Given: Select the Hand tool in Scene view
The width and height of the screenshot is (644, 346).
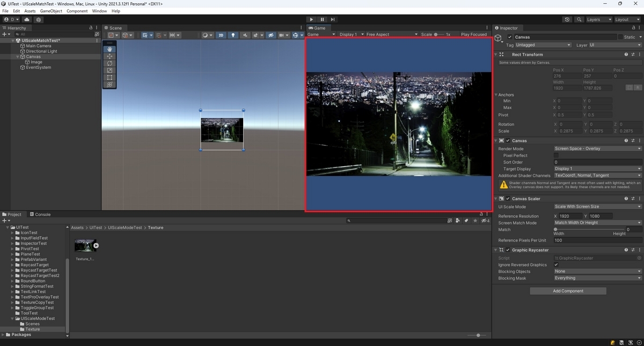Looking at the screenshot, I should [x=109, y=49].
